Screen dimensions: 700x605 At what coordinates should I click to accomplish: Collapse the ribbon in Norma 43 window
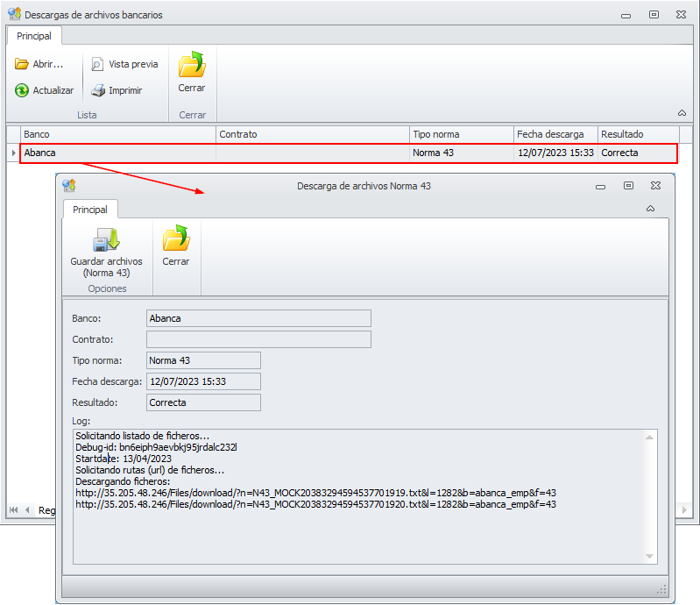coord(650,209)
